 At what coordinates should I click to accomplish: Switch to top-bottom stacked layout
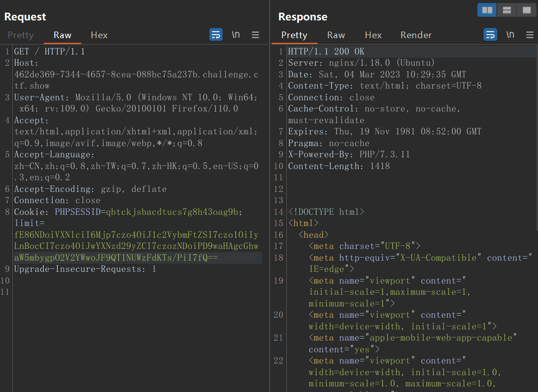(507, 10)
